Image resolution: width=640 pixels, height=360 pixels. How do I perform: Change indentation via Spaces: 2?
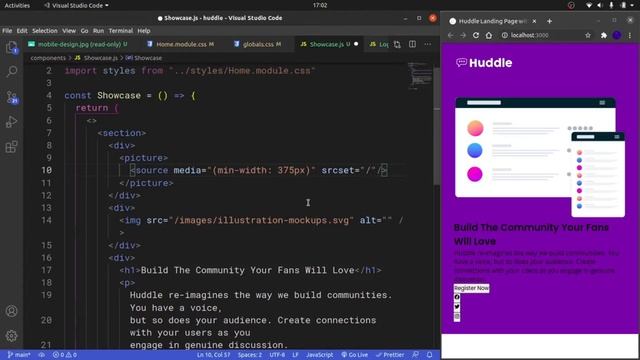pyautogui.click(x=249, y=355)
